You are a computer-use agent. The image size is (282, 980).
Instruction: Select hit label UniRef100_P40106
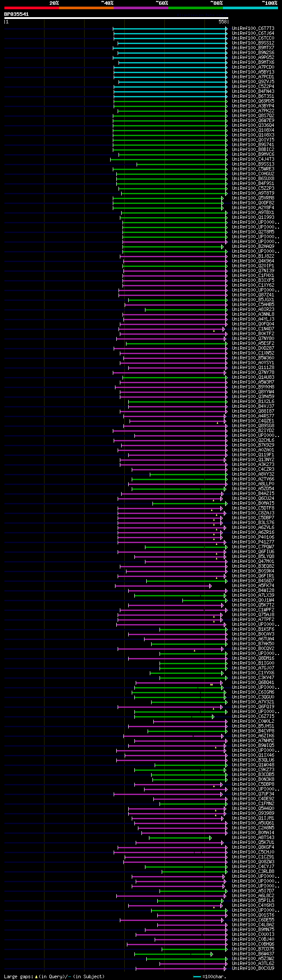tap(253, 537)
